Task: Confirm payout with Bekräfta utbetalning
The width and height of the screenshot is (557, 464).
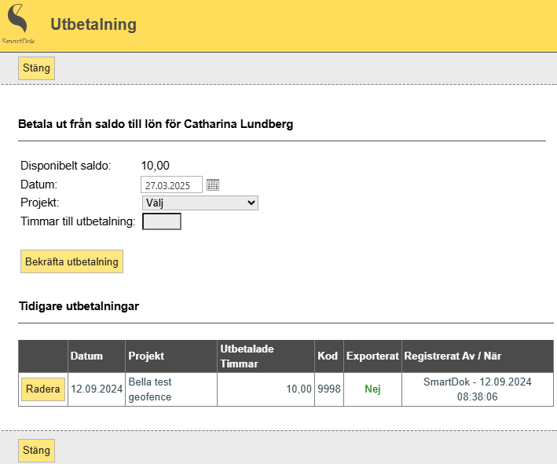Action: [72, 261]
